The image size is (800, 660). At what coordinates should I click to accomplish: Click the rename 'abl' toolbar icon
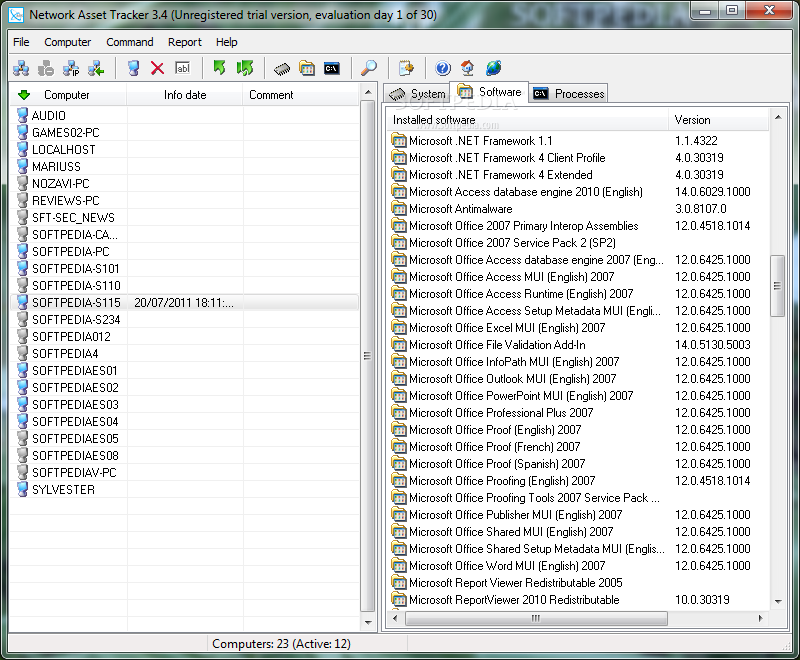(183, 68)
